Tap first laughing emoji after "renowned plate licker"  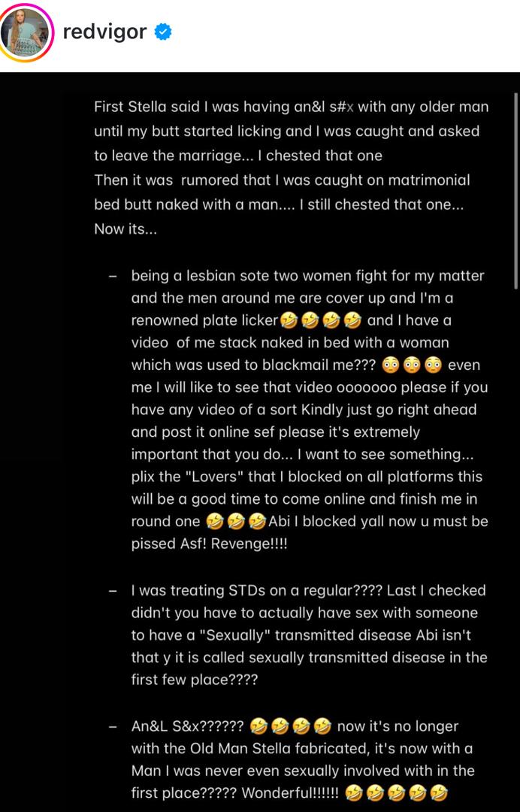pos(289,321)
